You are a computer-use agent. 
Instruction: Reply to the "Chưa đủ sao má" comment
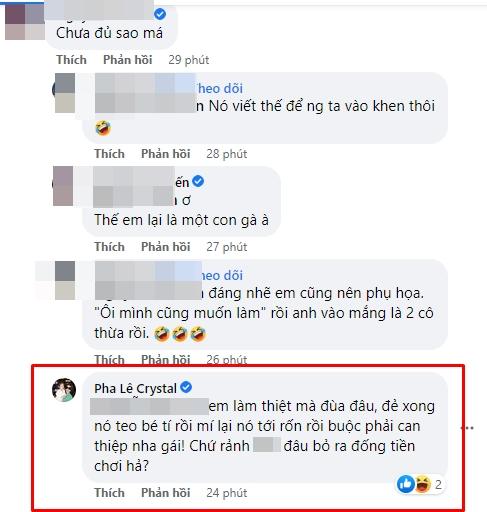point(128,60)
